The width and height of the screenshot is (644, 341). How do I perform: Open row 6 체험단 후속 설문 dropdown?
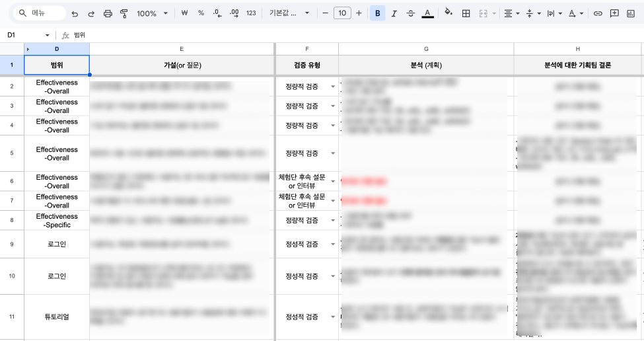pyautogui.click(x=333, y=181)
